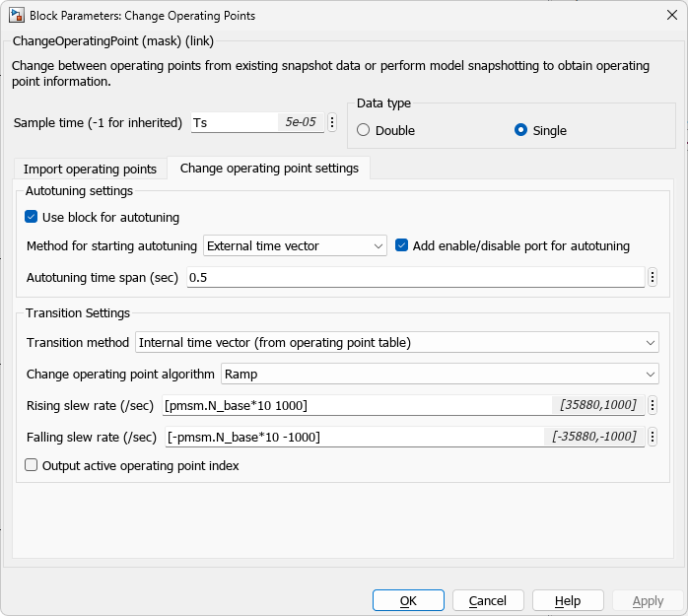Select Change operating point settings tab
This screenshot has height=616, width=688.
pos(269,169)
